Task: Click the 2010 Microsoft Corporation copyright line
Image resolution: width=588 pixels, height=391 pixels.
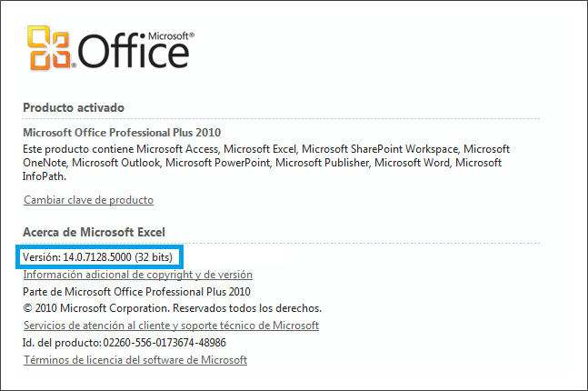Action: pos(172,308)
